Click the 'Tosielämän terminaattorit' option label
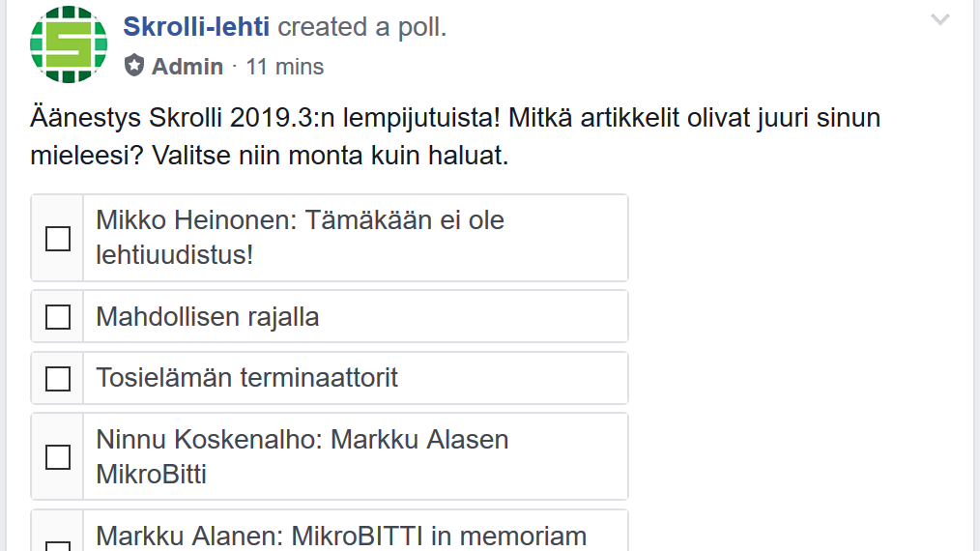This screenshot has width=980, height=551. [247, 377]
